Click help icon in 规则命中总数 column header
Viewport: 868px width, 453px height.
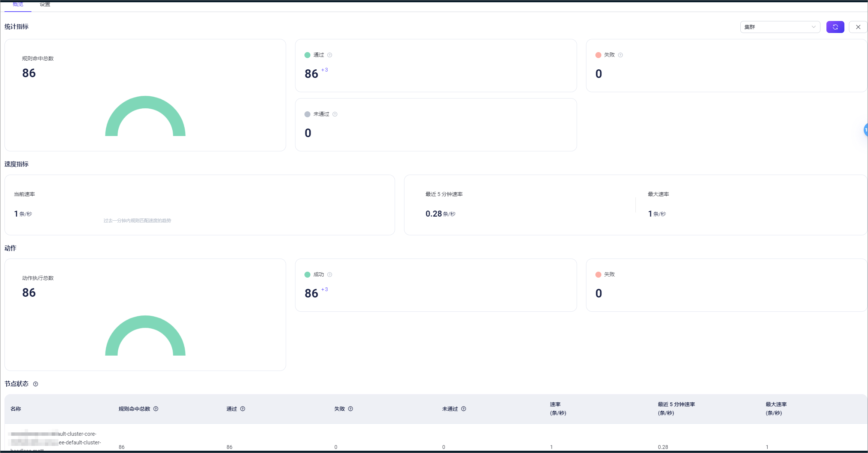tap(156, 409)
